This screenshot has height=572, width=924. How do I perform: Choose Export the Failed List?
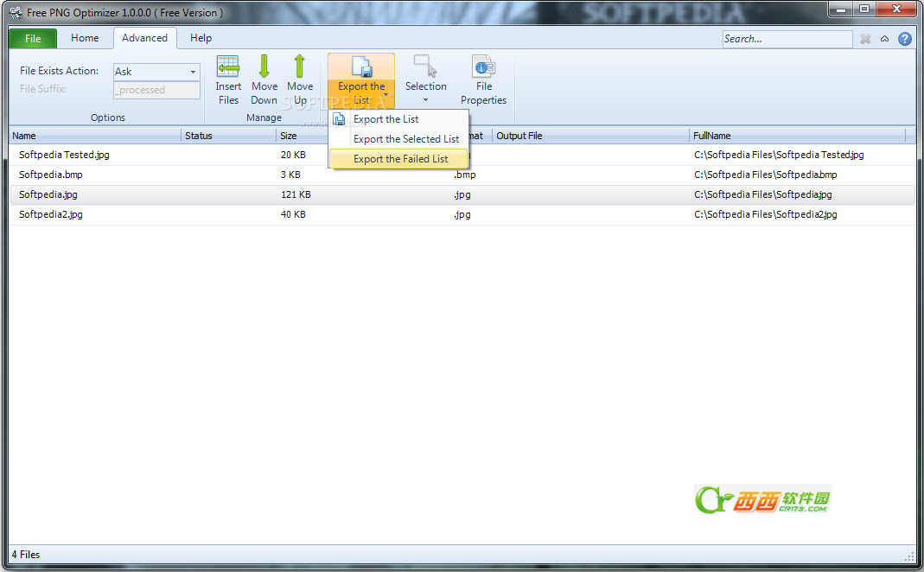point(398,159)
